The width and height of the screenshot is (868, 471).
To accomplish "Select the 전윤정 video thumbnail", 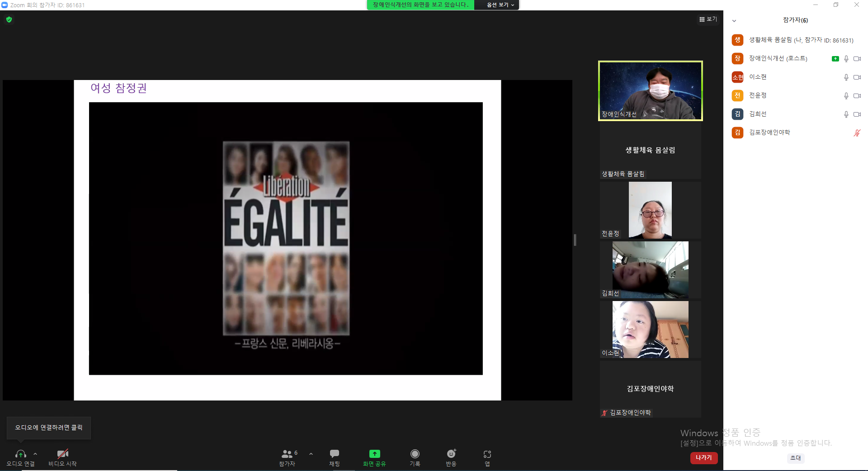I will click(x=650, y=210).
